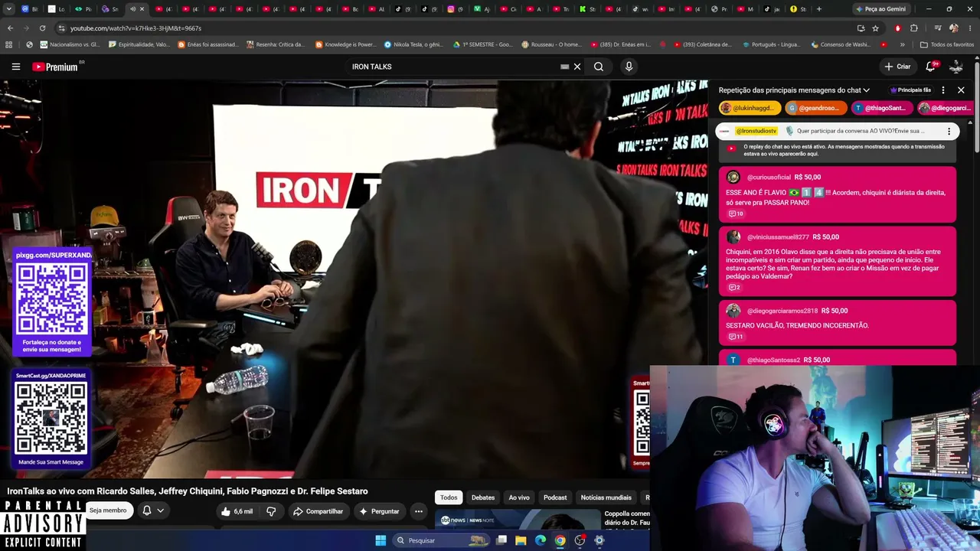Clear the IRON TALKS search text
This screenshot has height=551, width=980.
pyautogui.click(x=577, y=67)
